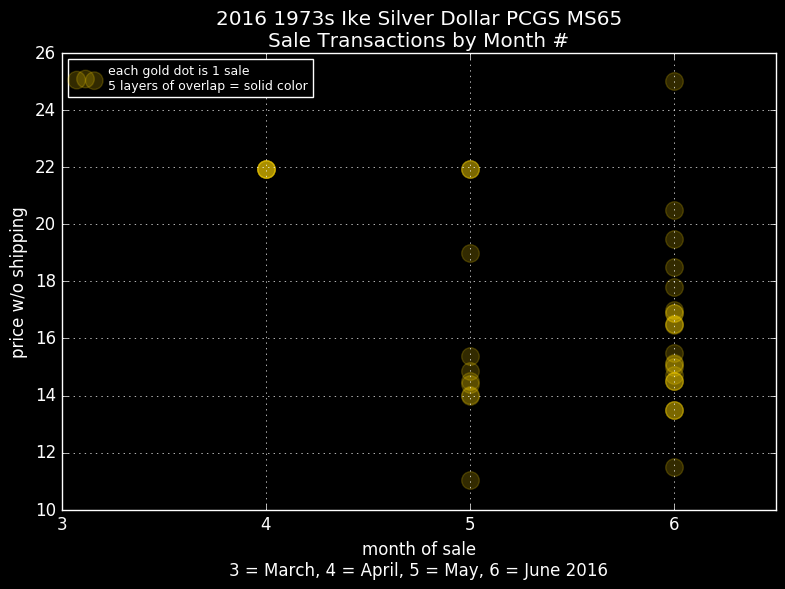Click the x-axis tick label 5
The image size is (785, 589).
[x=470, y=524]
